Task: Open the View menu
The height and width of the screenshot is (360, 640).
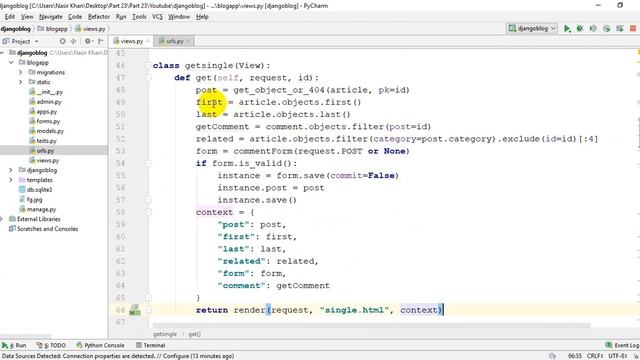Action: pyautogui.click(x=27, y=17)
